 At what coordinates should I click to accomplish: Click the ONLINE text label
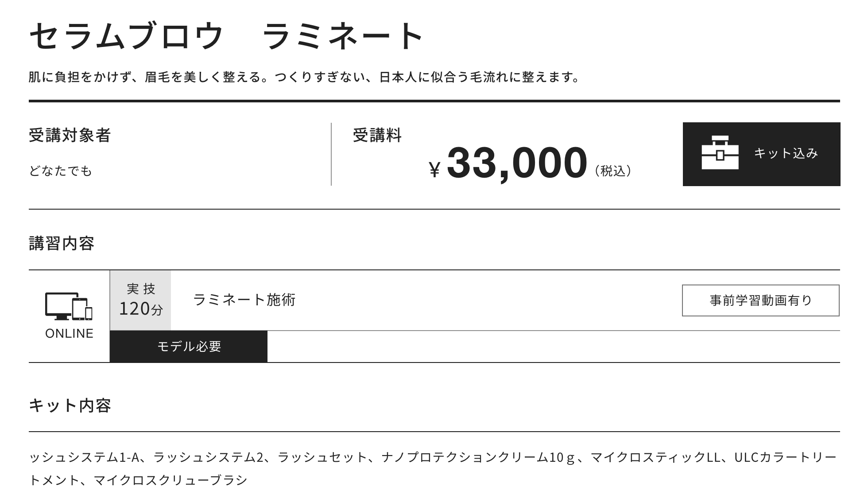pyautogui.click(x=69, y=334)
